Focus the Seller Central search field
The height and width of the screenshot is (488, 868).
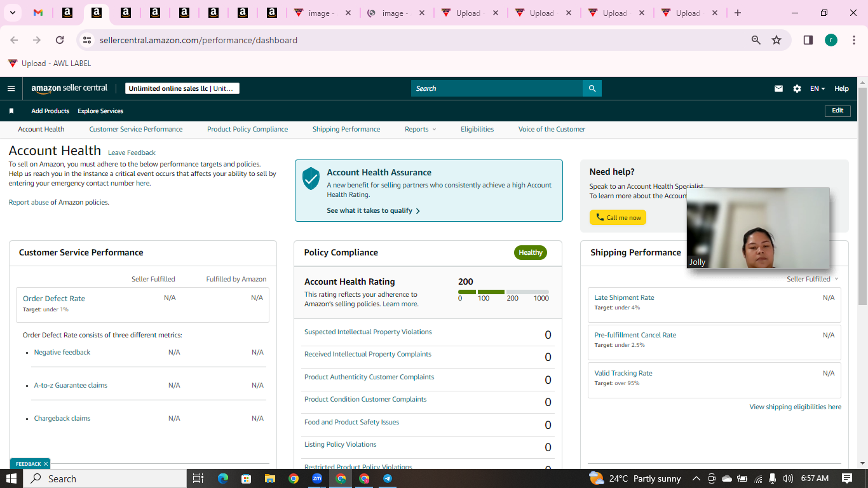[497, 88]
